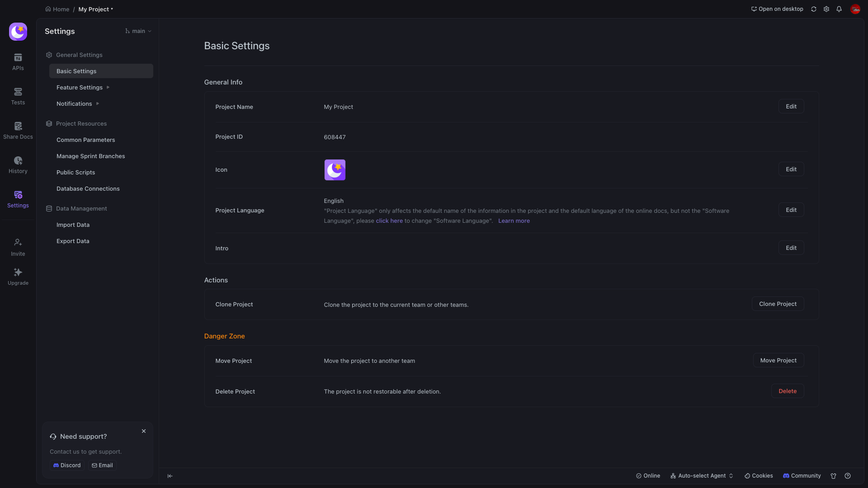Click the Invite member icon
868x488 pixels.
pos(18,243)
